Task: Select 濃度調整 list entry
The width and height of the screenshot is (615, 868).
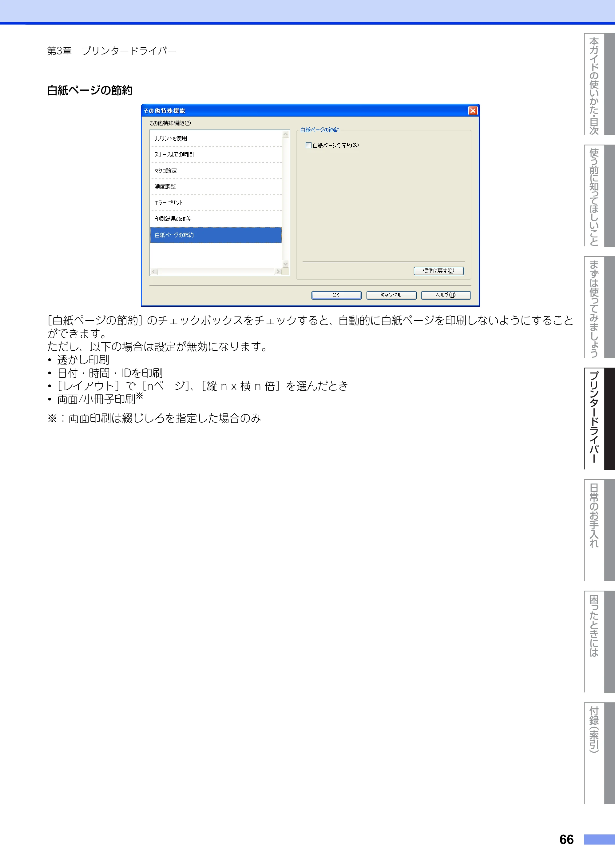Action: click(x=216, y=187)
